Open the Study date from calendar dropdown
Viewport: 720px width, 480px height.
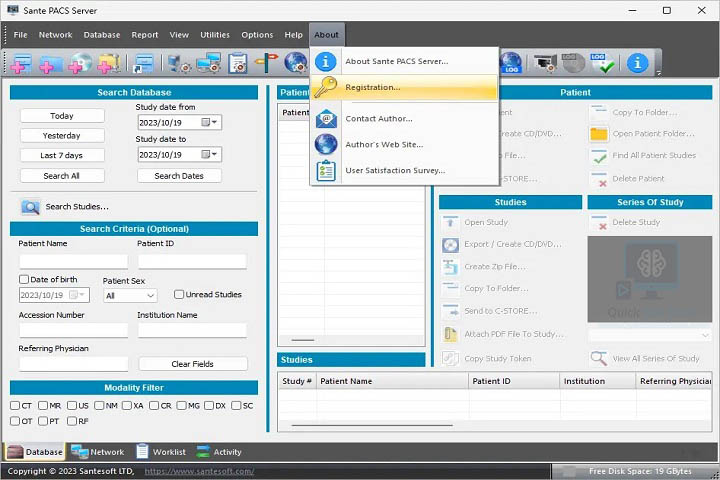[x=210, y=122]
